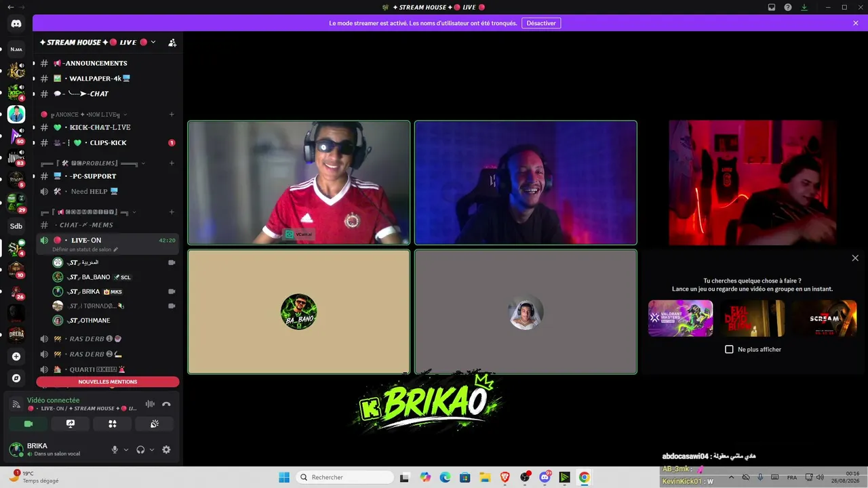Select TØRNADØ in voice member list
Viewport: 868px width, 488px height.
tap(115, 306)
